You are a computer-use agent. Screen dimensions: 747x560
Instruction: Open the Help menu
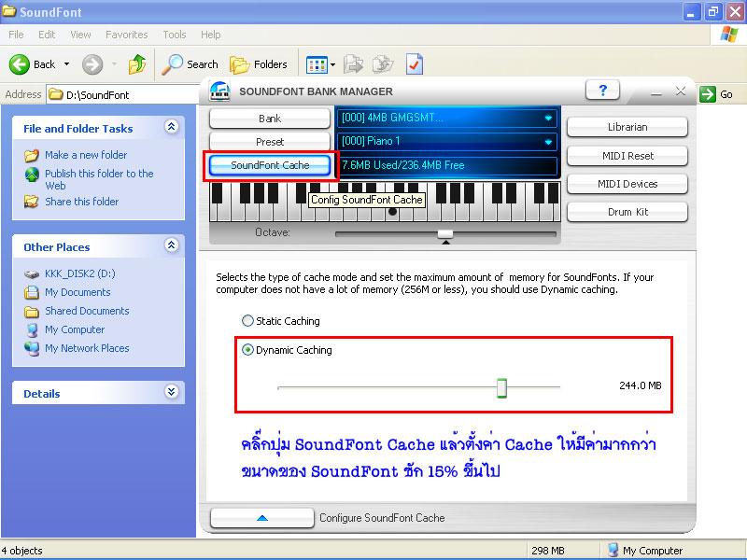[211, 35]
